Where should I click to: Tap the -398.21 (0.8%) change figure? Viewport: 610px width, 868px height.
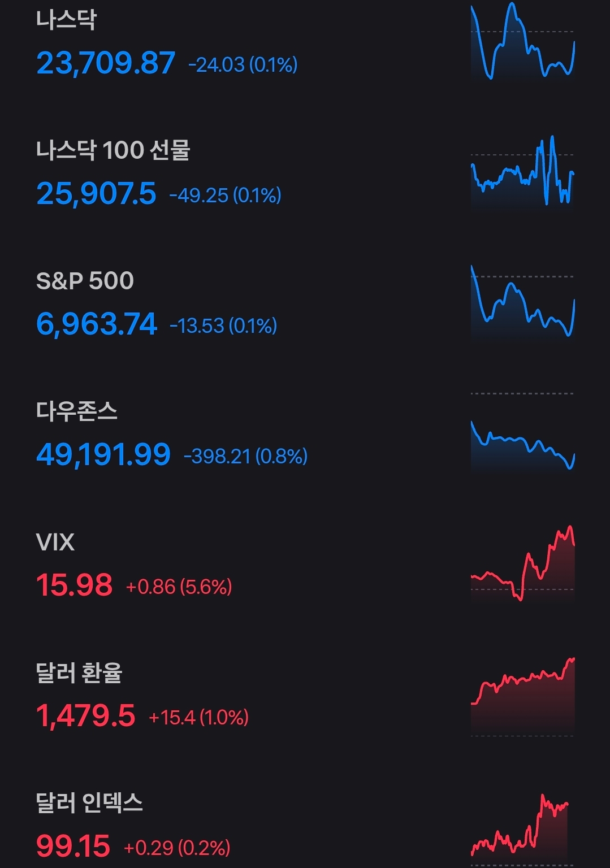click(245, 456)
